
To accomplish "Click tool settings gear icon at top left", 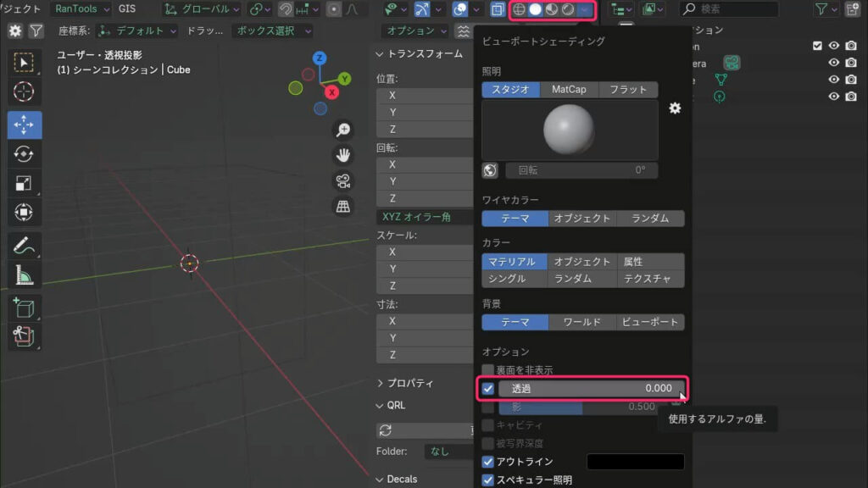I will coord(15,31).
